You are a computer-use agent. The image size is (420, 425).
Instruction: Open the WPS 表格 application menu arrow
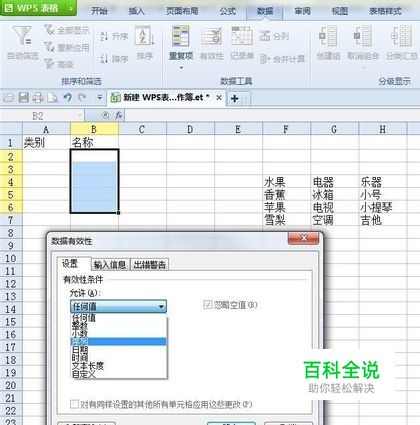coord(71,8)
